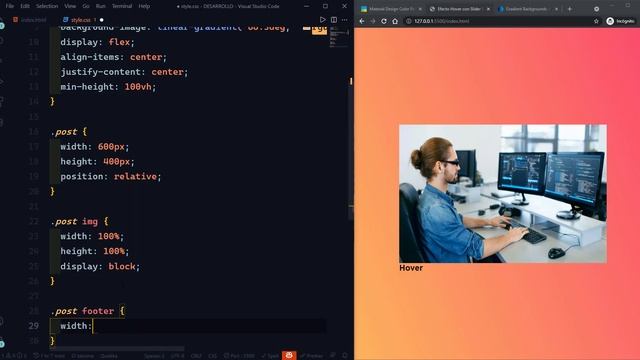This screenshot has height=360, width=640.
Task: Click the 'justify-content: center;' code line
Action: tap(124, 72)
